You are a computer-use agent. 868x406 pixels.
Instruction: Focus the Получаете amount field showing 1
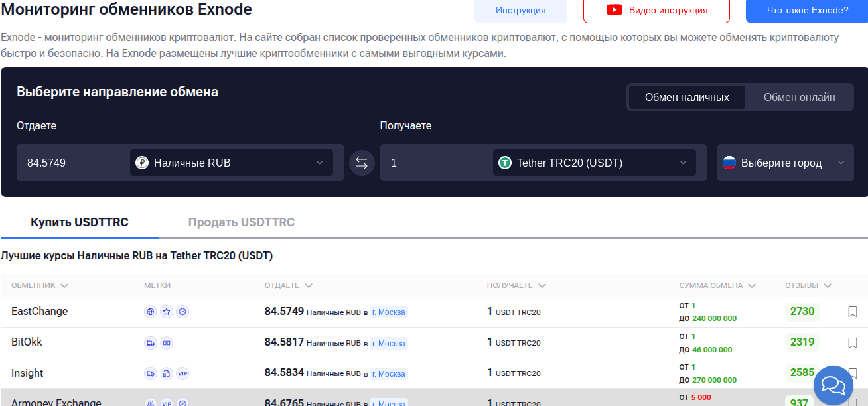point(437,163)
